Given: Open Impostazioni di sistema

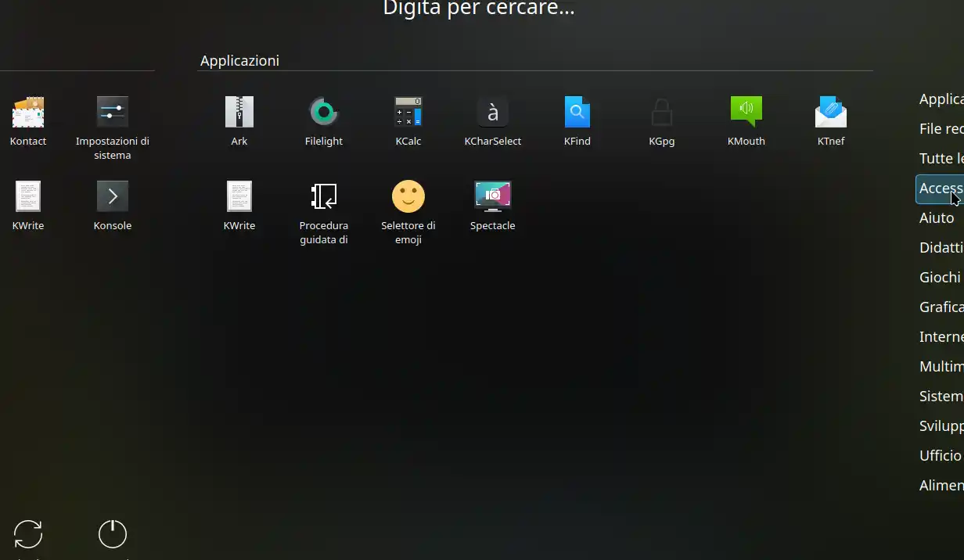Looking at the screenshot, I should pyautogui.click(x=112, y=117).
